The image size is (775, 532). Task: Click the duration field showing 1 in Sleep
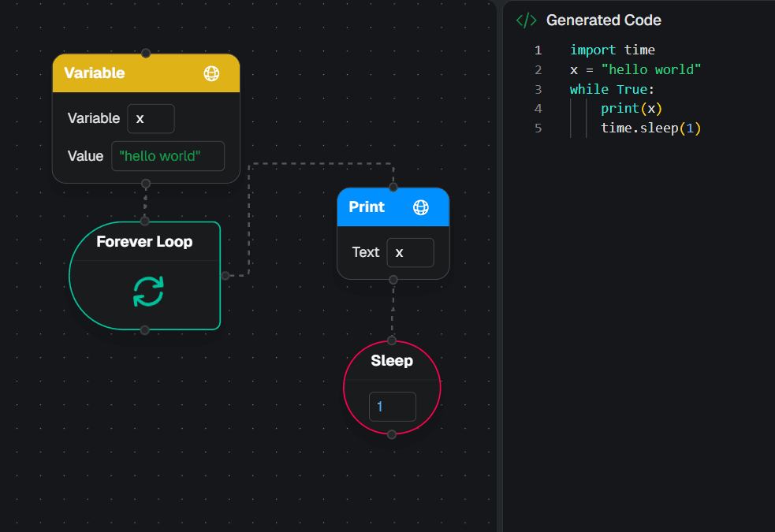coord(392,406)
